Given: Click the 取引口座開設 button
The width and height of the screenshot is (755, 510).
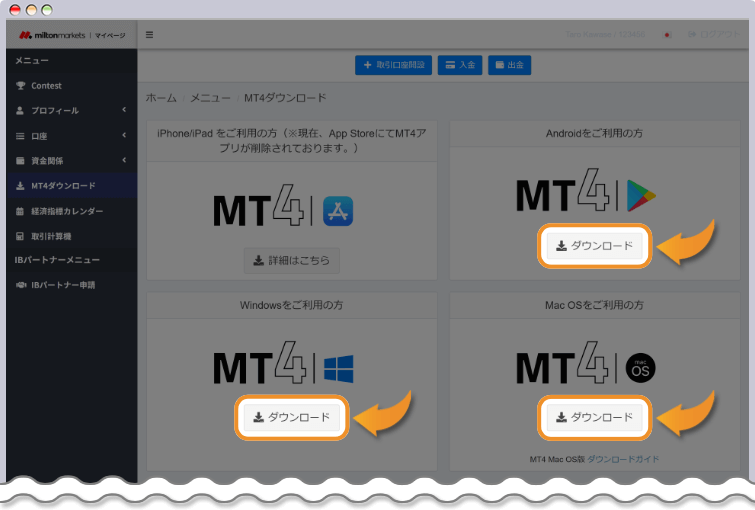Looking at the screenshot, I should [393, 65].
